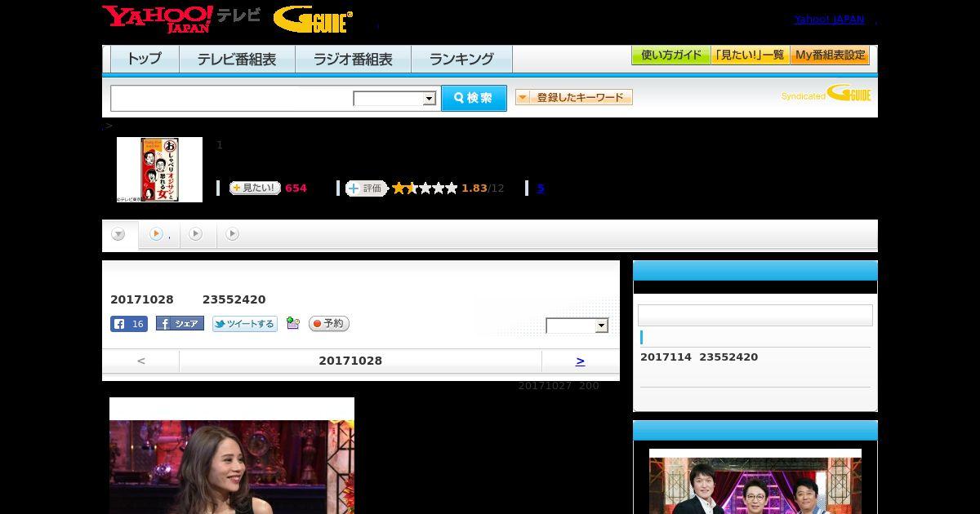Open the G-Guide logo in the header
This screenshot has width=980, height=514.
(x=313, y=20)
